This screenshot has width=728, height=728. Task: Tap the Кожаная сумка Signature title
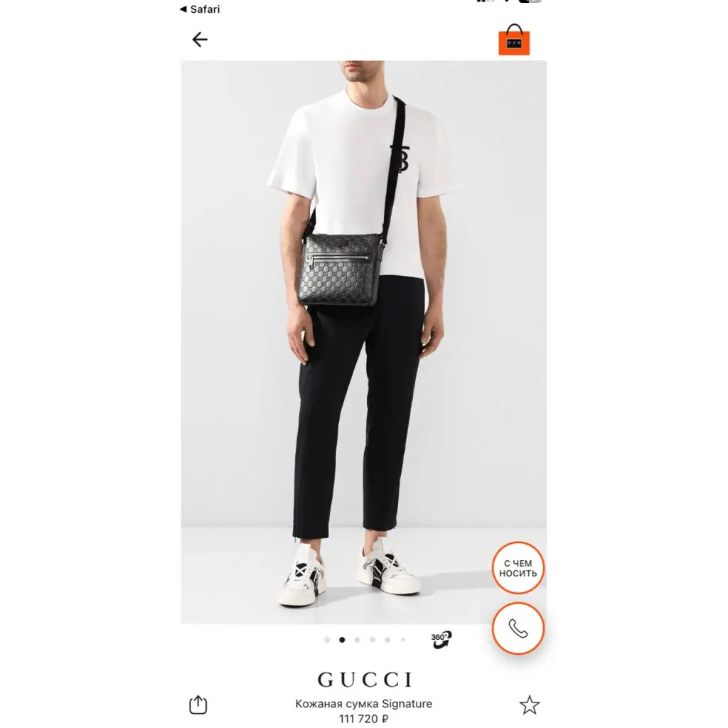(363, 704)
